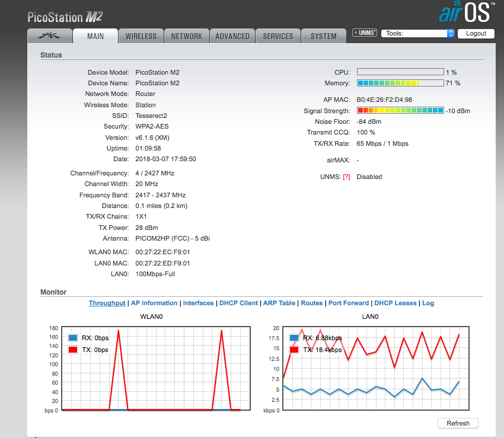Image resolution: width=504 pixels, height=438 pixels.
Task: Select TX/RX Chains value 1X1
Action: (141, 216)
